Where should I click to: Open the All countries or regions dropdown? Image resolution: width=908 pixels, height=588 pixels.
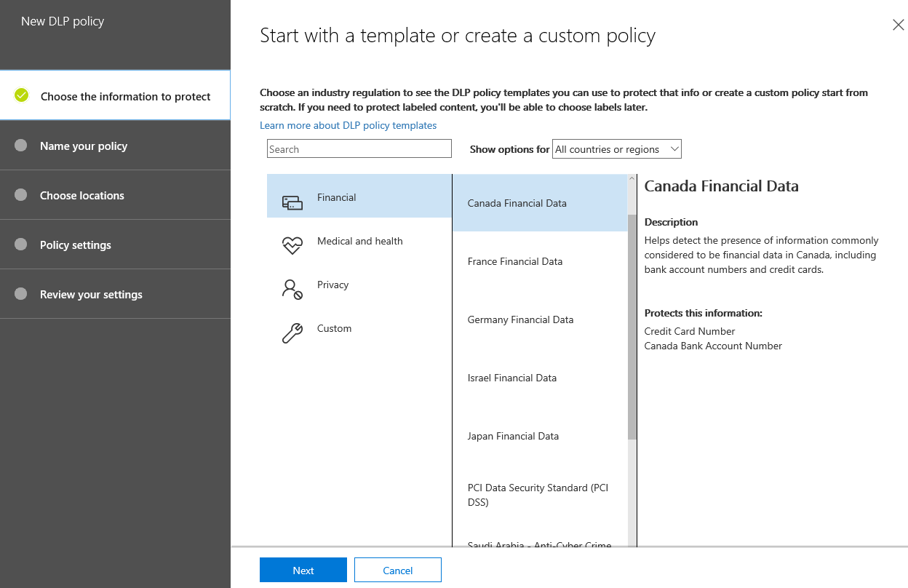pos(616,148)
